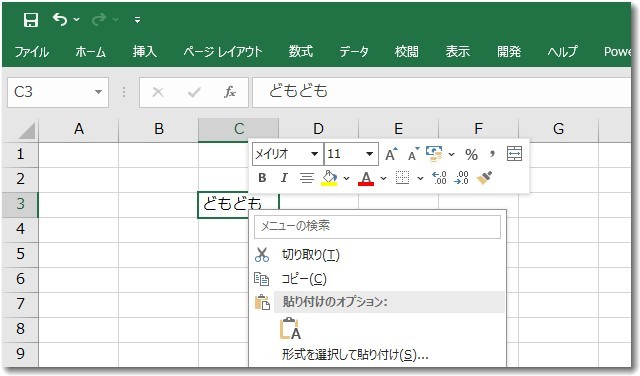The width and height of the screenshot is (640, 376).
Task: Toggle Bold in mini toolbar
Action: coord(262,178)
